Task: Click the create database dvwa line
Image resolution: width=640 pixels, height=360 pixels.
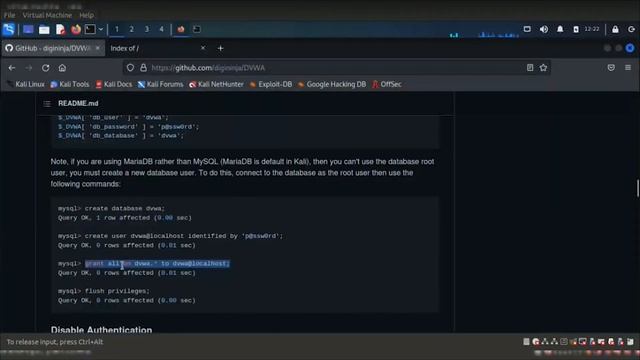Action: [x=111, y=209]
